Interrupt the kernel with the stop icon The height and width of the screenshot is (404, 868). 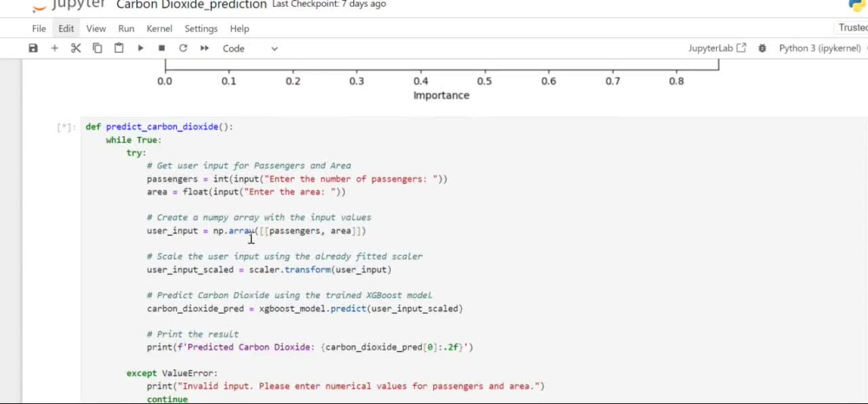tap(161, 48)
